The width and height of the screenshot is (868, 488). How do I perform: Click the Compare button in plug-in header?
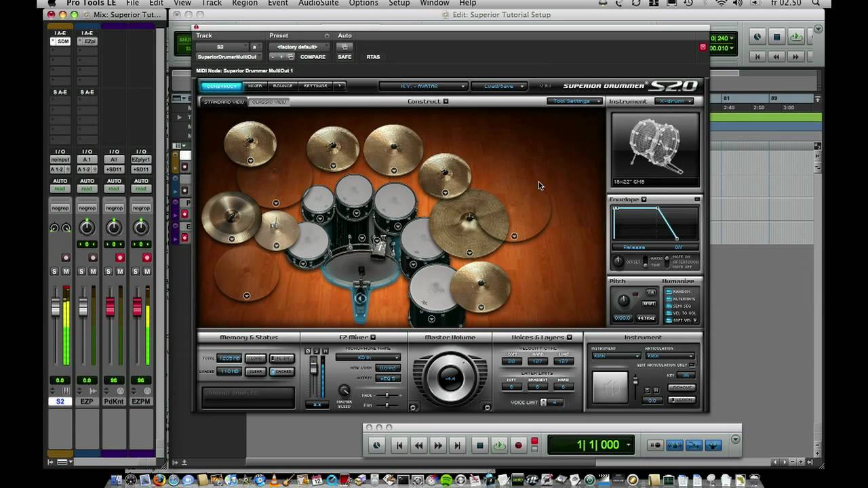point(313,57)
